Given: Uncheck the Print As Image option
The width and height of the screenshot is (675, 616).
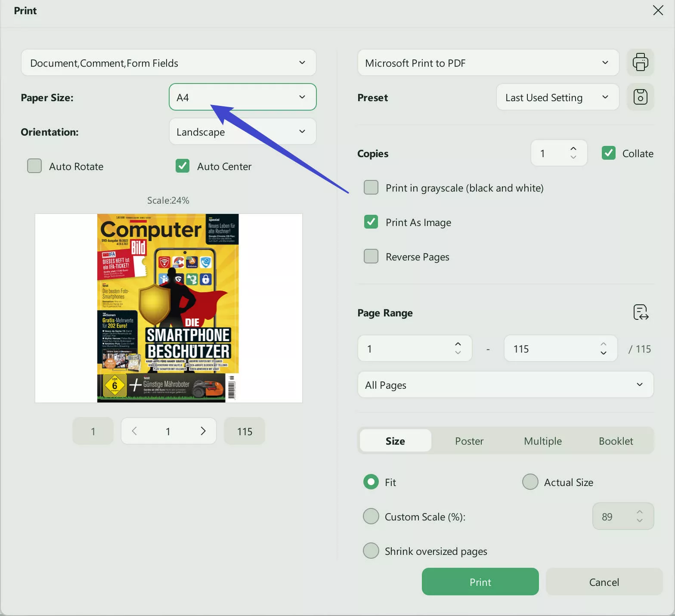Looking at the screenshot, I should pos(371,222).
